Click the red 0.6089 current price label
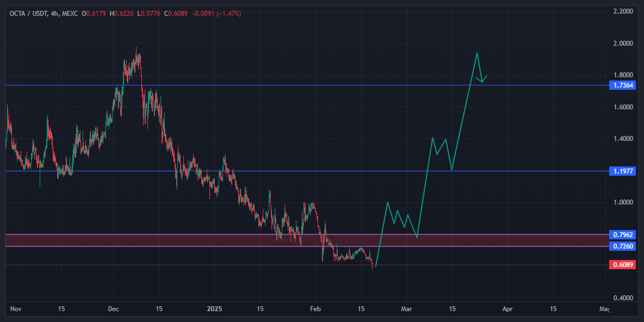Screen dimensions: 644x322 (x=624, y=264)
